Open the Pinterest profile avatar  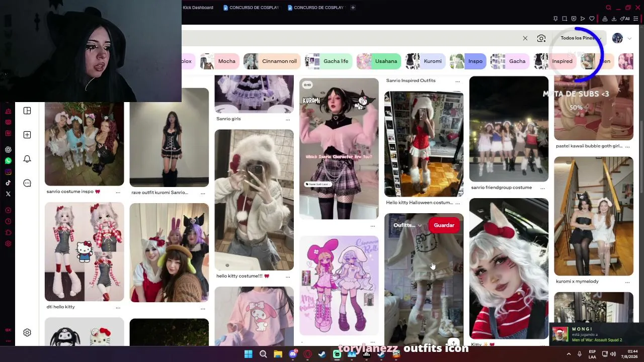617,38
